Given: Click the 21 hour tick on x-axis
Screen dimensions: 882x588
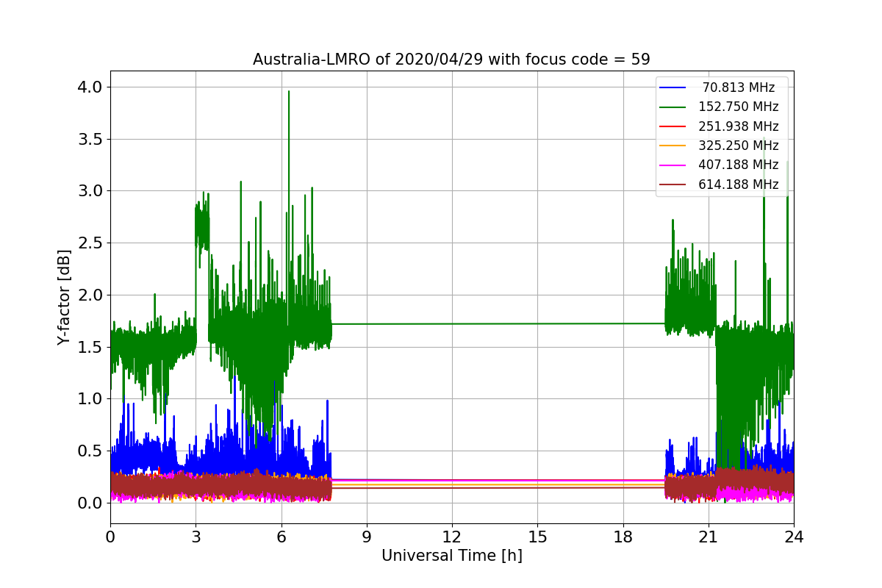Looking at the screenshot, I should (709, 537).
